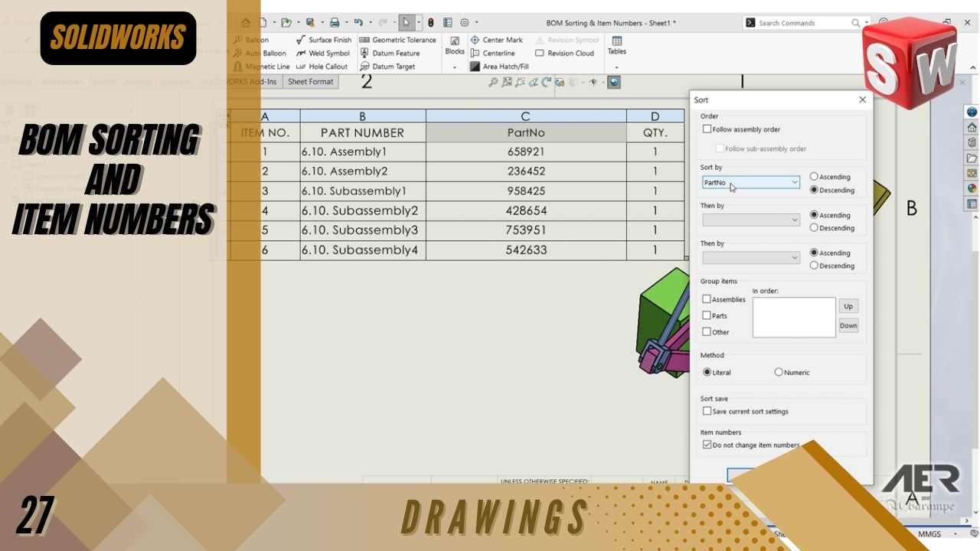Add a Datum Feature symbol
Screen dimensions: 980x551
pyautogui.click(x=389, y=54)
